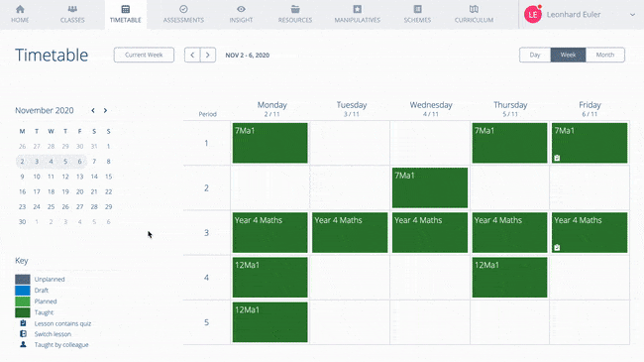Open the Classes navigation icon
The width and height of the screenshot is (644, 362).
tap(72, 9)
